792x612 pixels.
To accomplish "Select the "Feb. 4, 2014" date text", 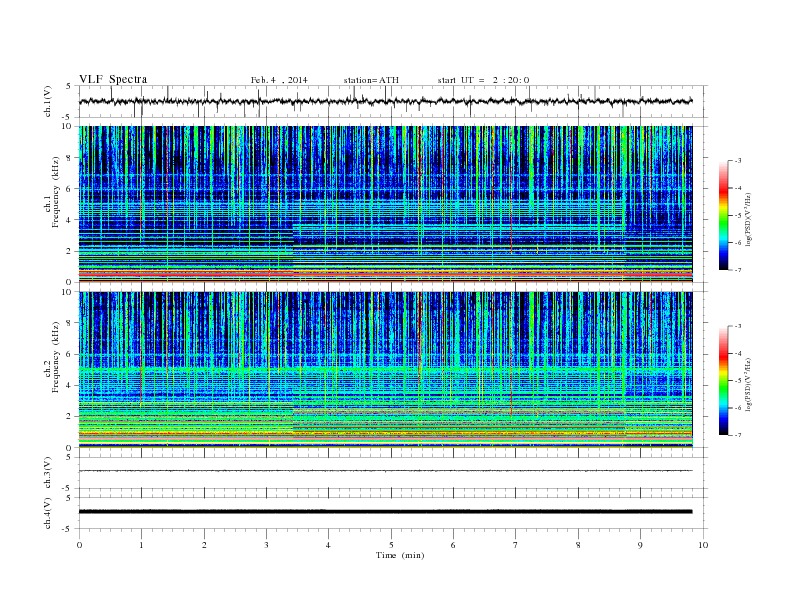I will 279,80.
